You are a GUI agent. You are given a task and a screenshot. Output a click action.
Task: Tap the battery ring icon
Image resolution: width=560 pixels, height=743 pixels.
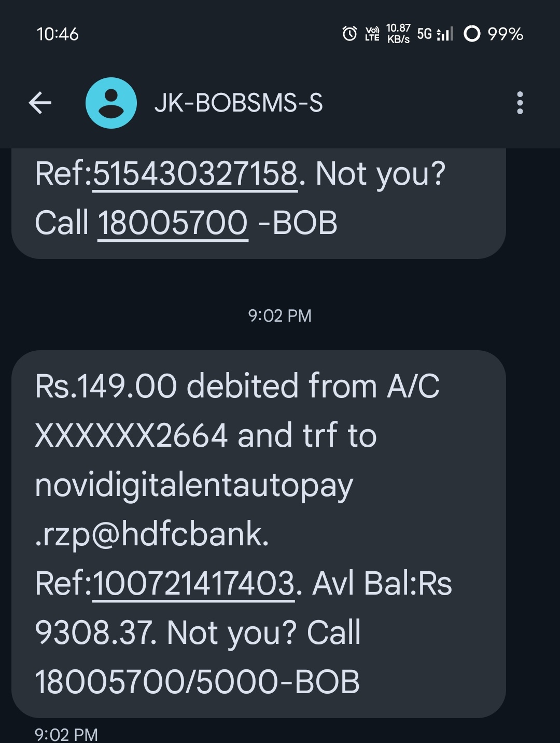pos(472,34)
